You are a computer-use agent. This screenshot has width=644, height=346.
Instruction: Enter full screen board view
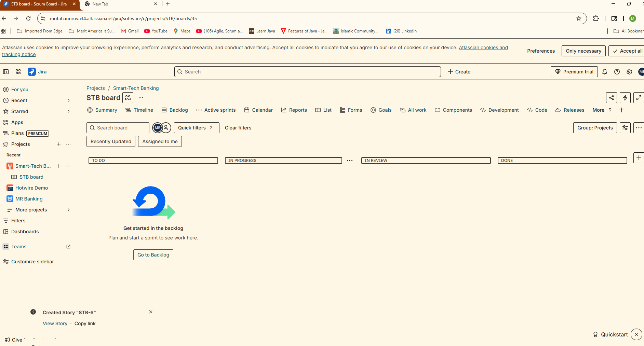point(639,98)
